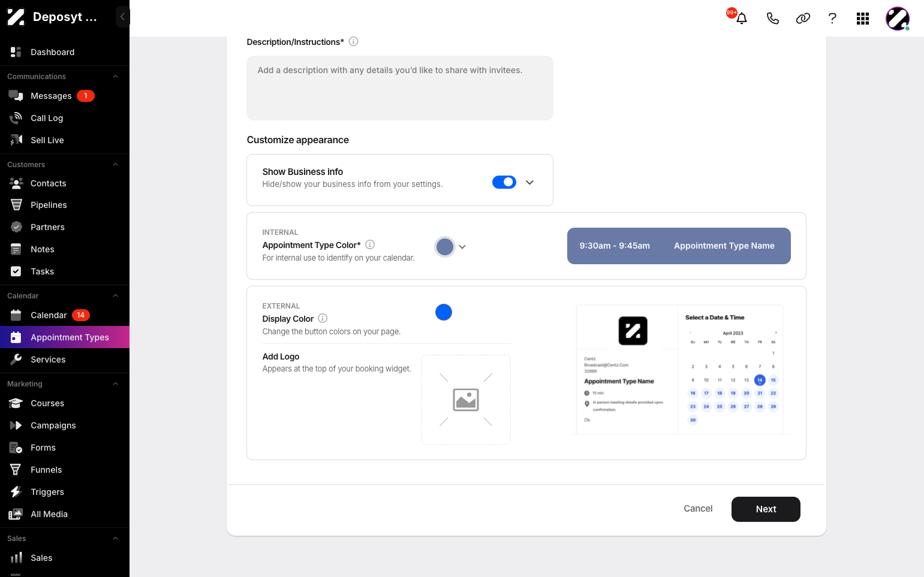Click the Courses graduation cap icon

(16, 403)
